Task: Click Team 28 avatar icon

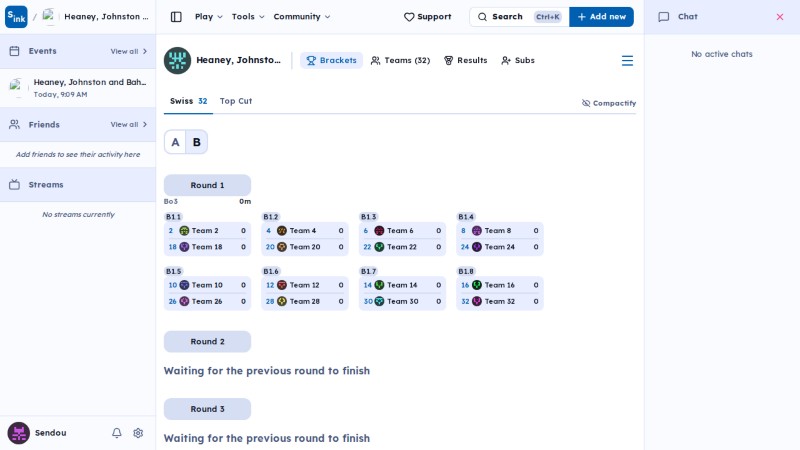Action: [282, 302]
